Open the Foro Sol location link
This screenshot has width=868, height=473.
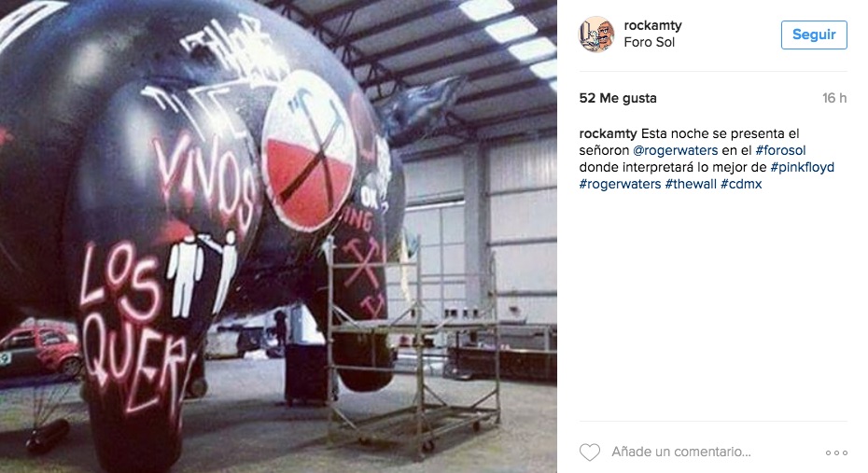pyautogui.click(x=649, y=42)
